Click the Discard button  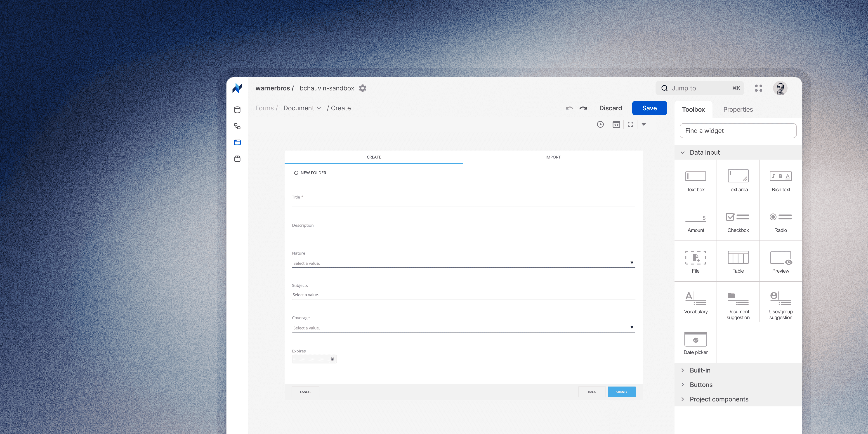point(610,108)
